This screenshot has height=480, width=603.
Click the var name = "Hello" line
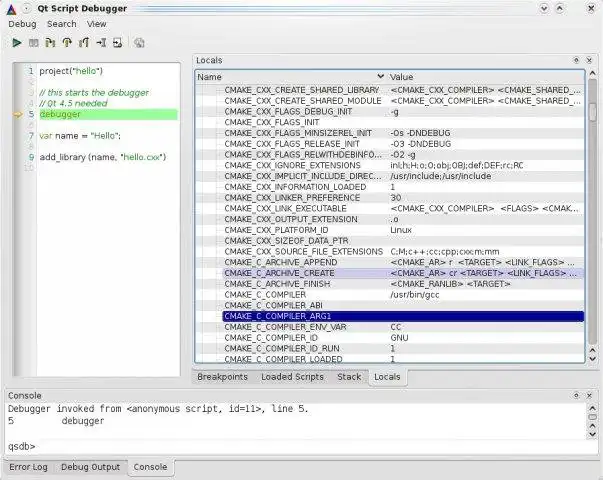pos(80,136)
